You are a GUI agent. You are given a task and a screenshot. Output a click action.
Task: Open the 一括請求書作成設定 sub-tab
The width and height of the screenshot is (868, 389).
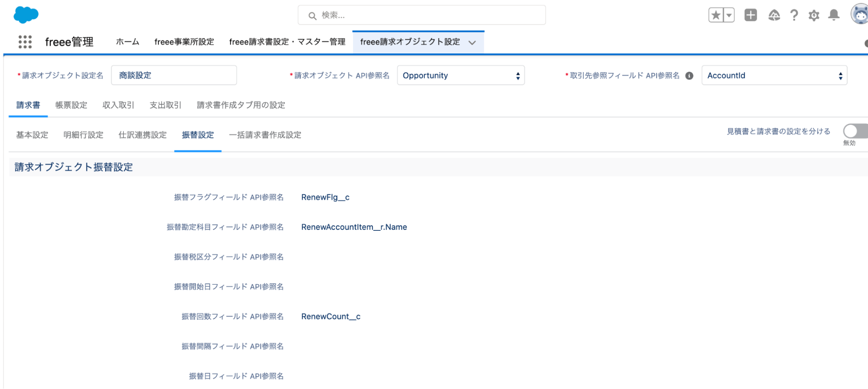[265, 135]
